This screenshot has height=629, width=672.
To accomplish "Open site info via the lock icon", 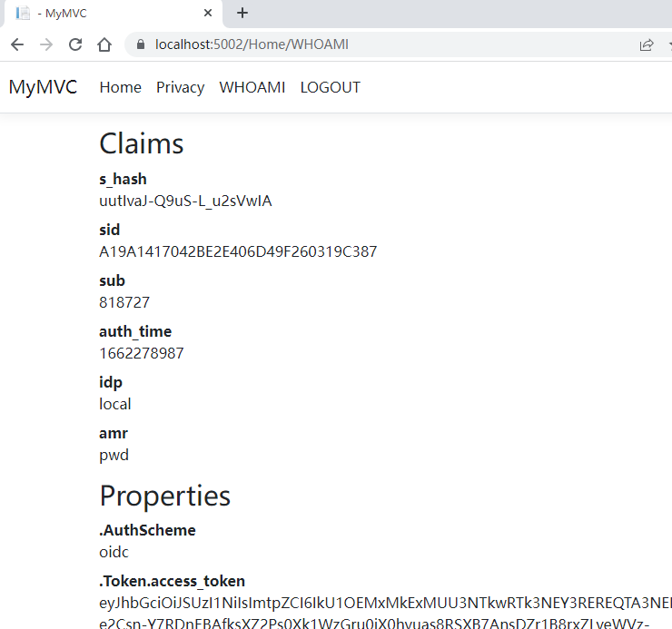I will [140, 44].
